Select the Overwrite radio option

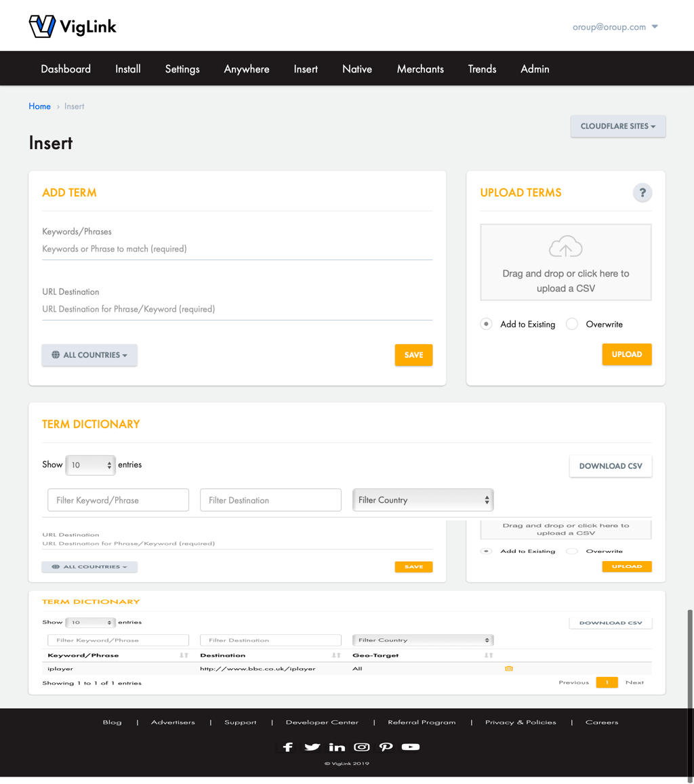pyautogui.click(x=572, y=324)
